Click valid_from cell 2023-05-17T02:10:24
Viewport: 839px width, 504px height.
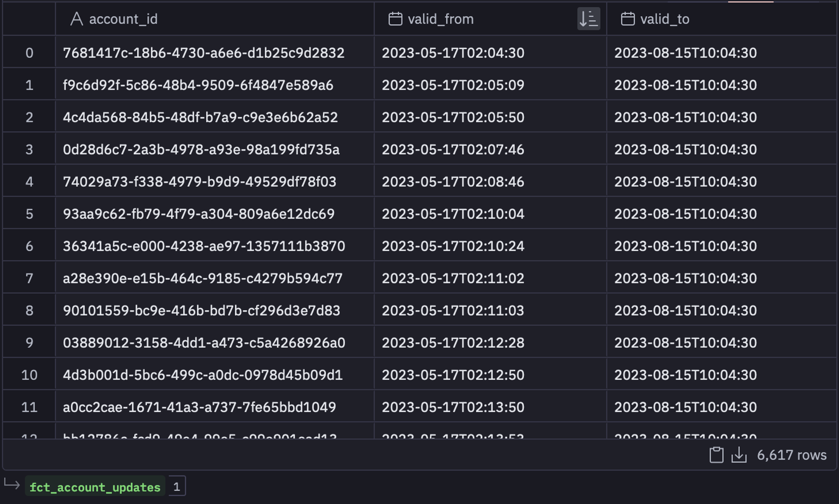453,246
